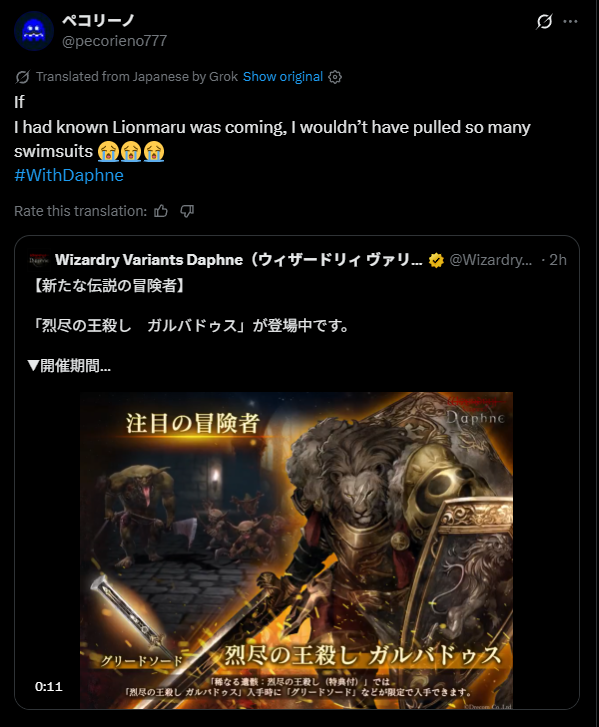The height and width of the screenshot is (727, 599).
Task: Play the Lion knight promo video
Action: (x=296, y=550)
